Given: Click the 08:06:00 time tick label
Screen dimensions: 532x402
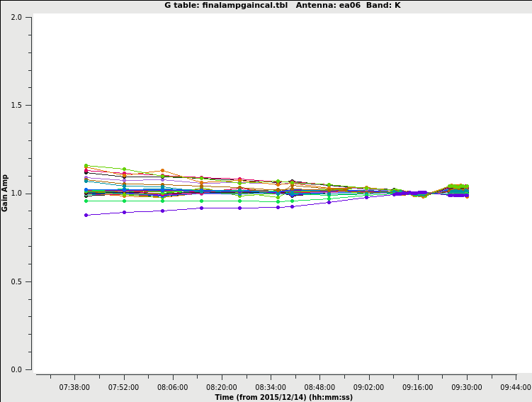Looking at the screenshot, I should coord(172,387).
